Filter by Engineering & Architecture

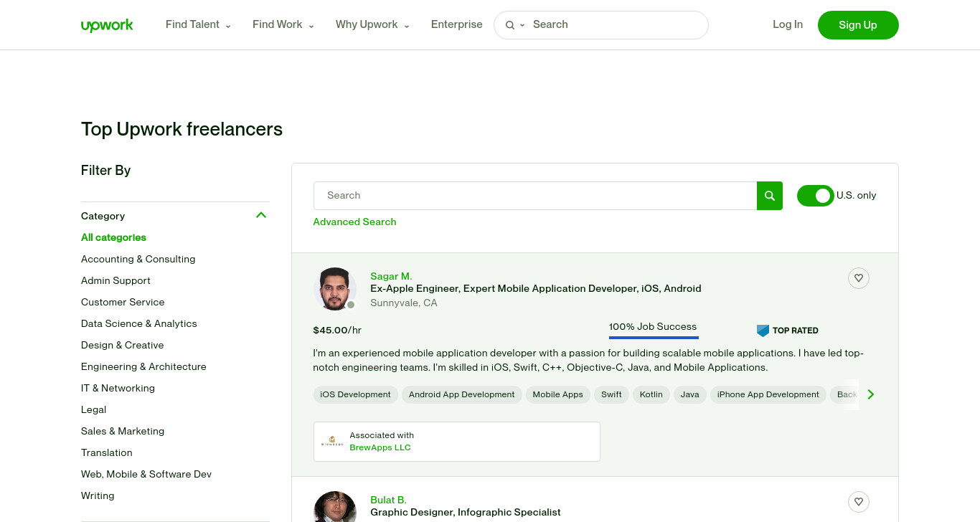[x=143, y=366]
